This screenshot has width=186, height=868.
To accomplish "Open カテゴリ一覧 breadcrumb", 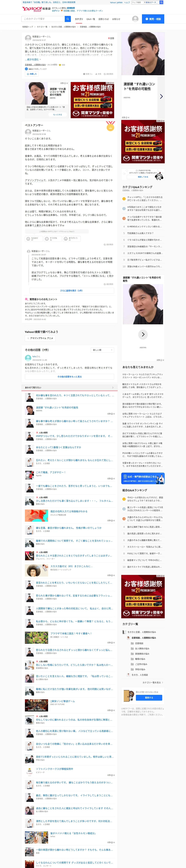I will (42, 27).
